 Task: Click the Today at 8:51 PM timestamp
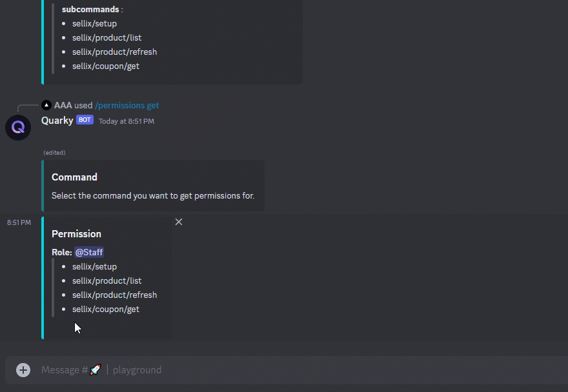[x=127, y=121]
